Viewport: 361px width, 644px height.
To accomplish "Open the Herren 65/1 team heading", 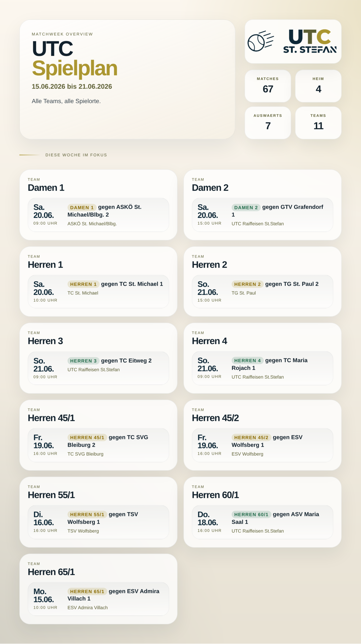I will (51, 572).
